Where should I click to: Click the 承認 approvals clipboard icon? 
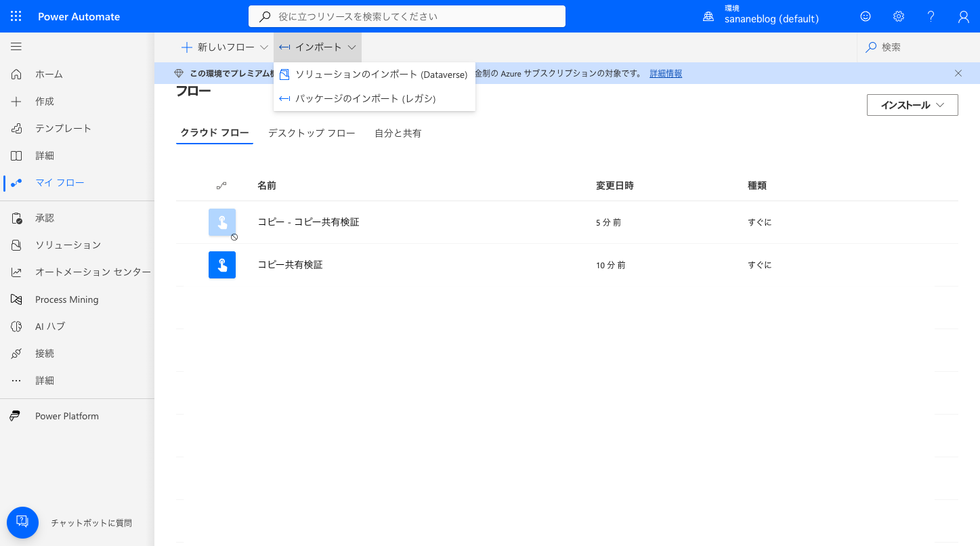coord(16,218)
